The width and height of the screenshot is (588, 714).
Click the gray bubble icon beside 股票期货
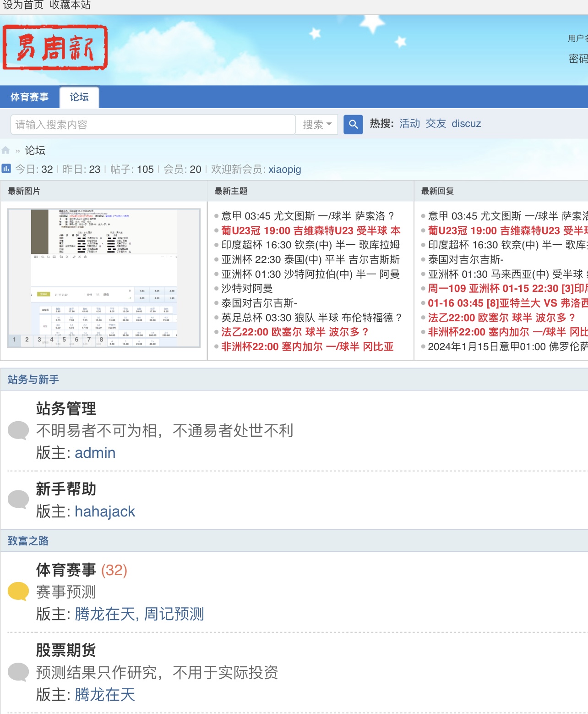pos(18,672)
